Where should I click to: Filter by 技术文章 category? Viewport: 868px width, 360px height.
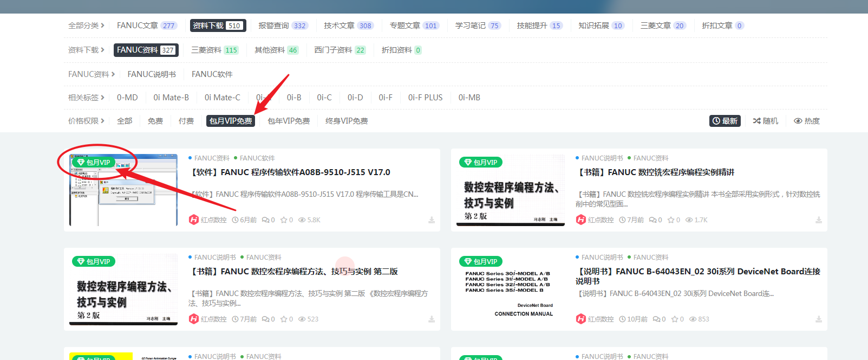[x=349, y=25]
